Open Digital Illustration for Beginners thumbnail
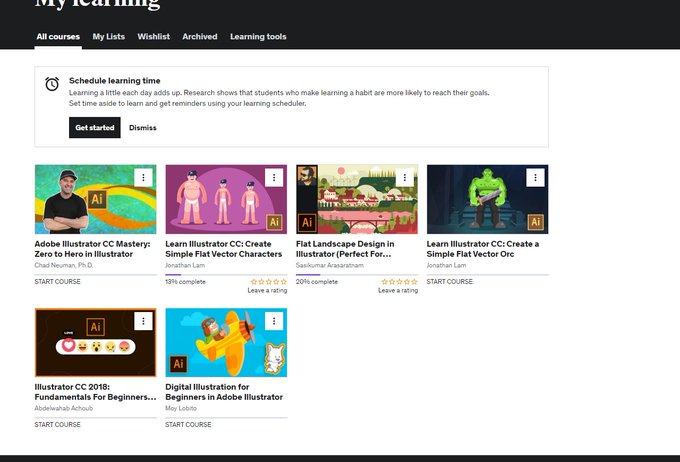The height and width of the screenshot is (462, 680). tap(226, 342)
